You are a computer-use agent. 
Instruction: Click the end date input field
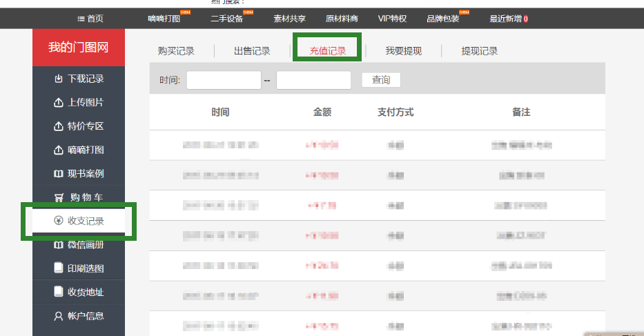pos(313,81)
